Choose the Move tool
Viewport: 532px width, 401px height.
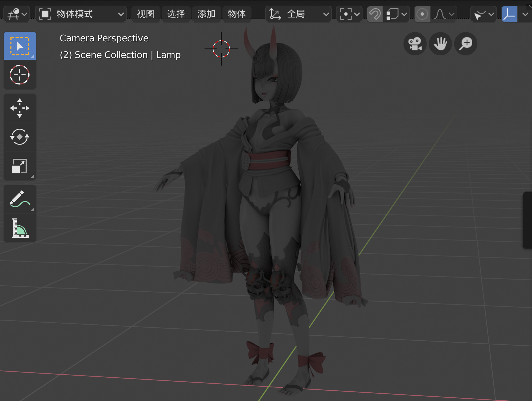[20, 108]
